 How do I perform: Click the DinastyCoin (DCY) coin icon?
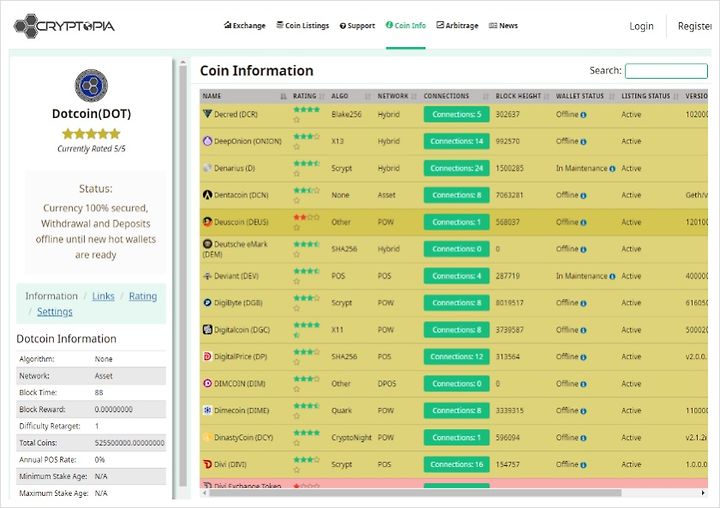coord(208,437)
